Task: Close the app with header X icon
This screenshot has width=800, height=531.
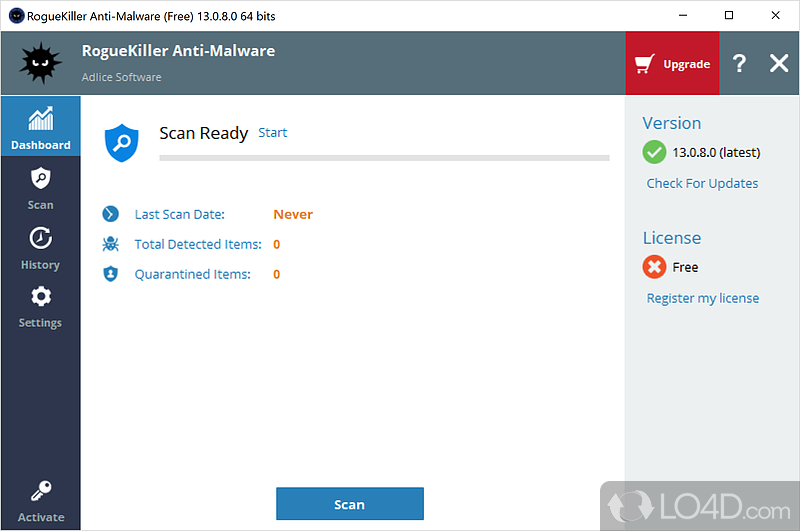Action: [x=779, y=63]
